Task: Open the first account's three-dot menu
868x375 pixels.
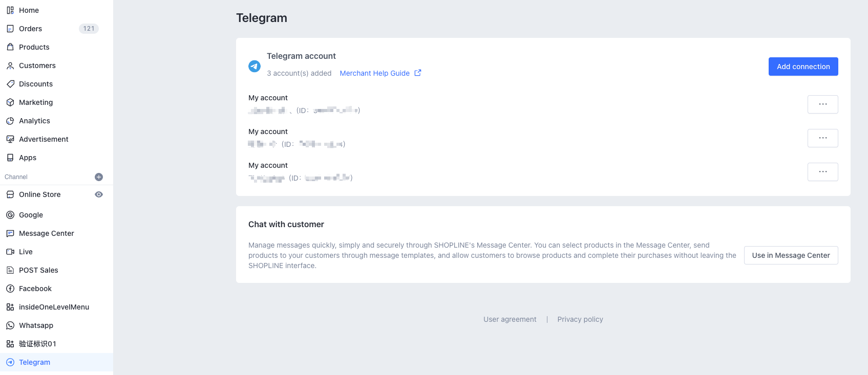Action: click(822, 104)
